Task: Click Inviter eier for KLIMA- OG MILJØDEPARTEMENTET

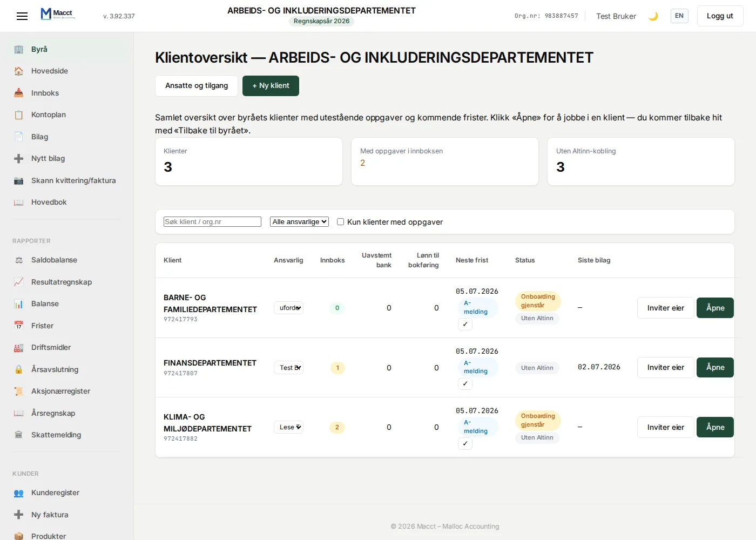Action: (665, 427)
